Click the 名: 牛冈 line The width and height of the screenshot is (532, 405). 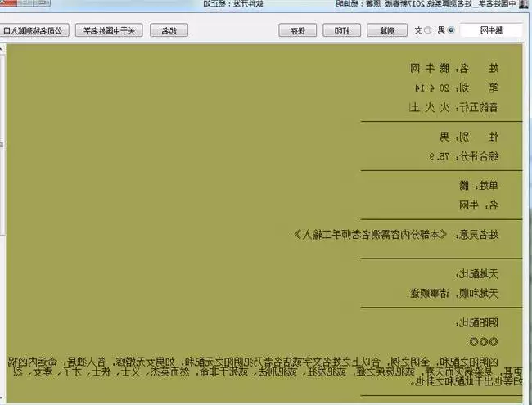(x=479, y=205)
